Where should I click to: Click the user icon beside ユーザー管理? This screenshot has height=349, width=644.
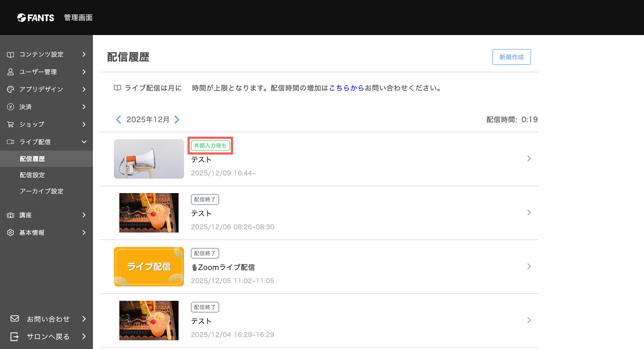(11, 72)
